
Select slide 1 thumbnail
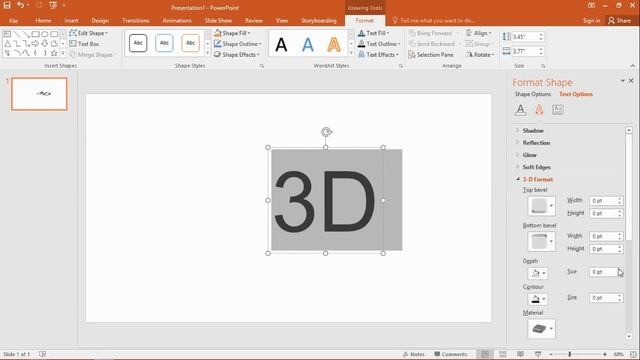click(40, 94)
